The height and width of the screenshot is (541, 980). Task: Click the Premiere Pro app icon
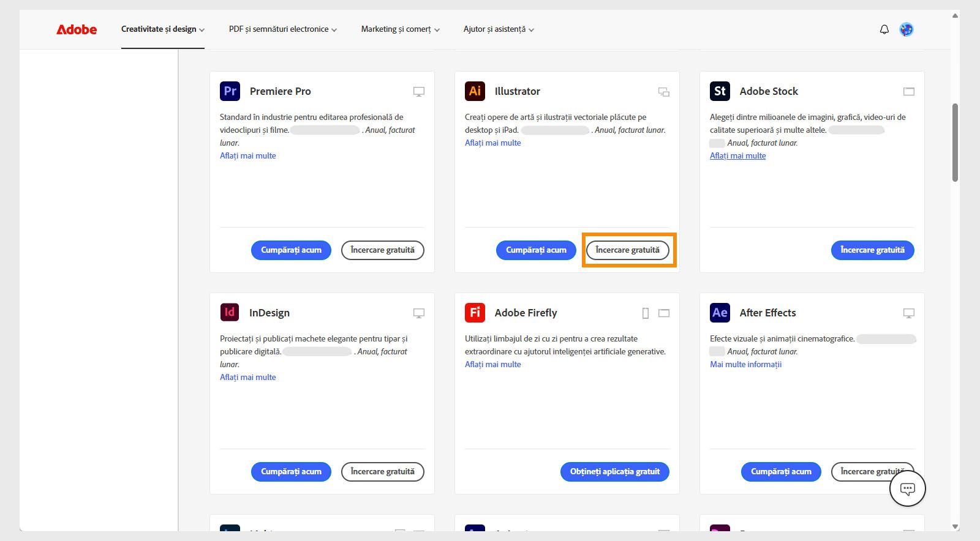click(x=230, y=91)
